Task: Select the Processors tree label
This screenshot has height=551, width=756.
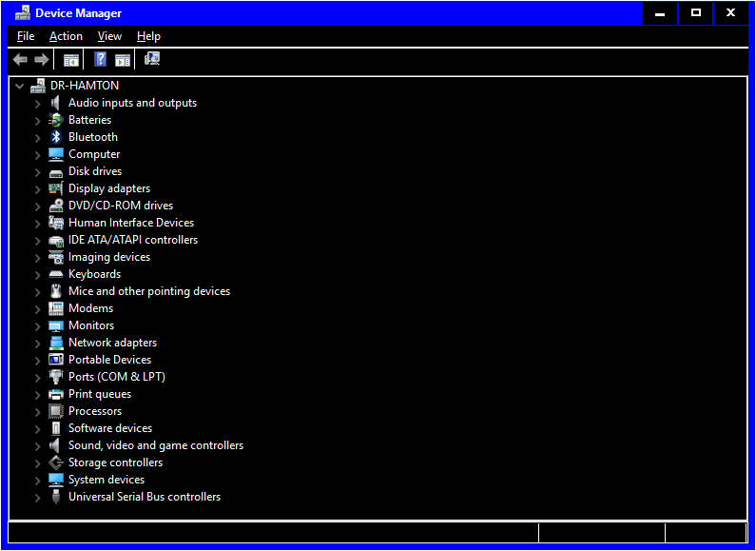Action: click(95, 411)
